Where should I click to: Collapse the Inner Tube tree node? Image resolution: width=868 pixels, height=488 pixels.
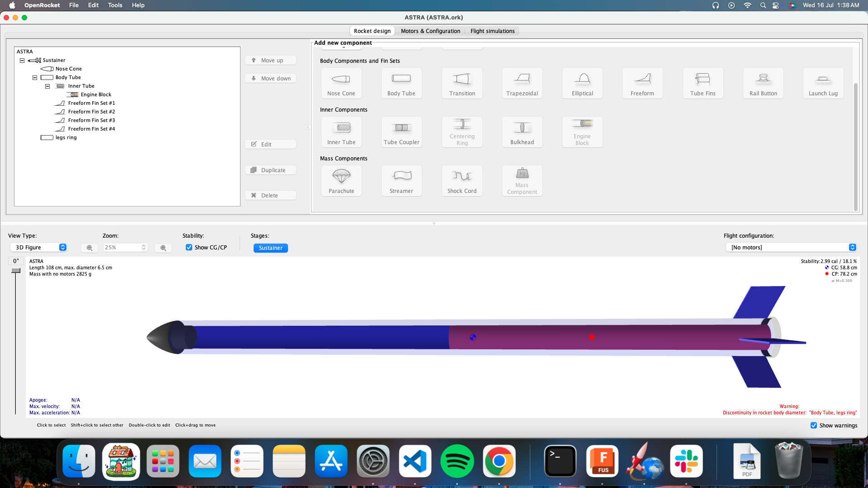click(47, 86)
